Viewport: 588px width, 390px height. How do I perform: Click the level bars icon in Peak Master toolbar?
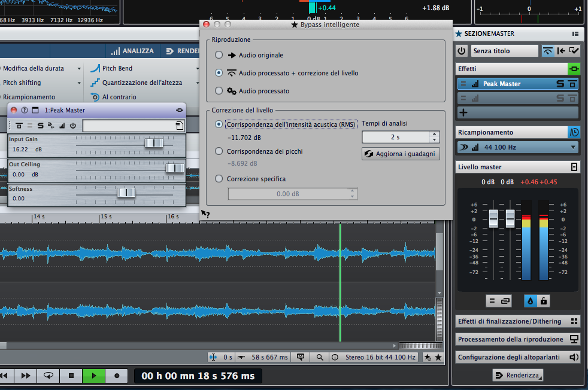(x=62, y=126)
